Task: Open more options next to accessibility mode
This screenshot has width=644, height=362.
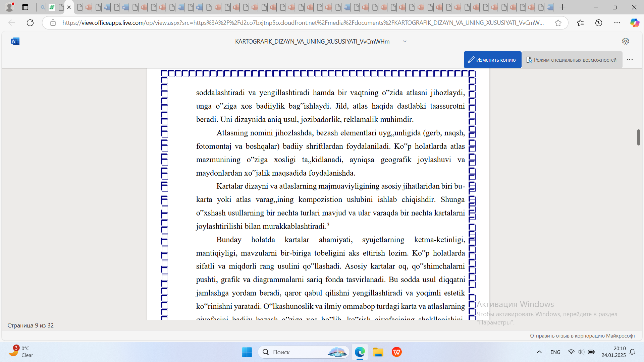Action: tap(630, 60)
